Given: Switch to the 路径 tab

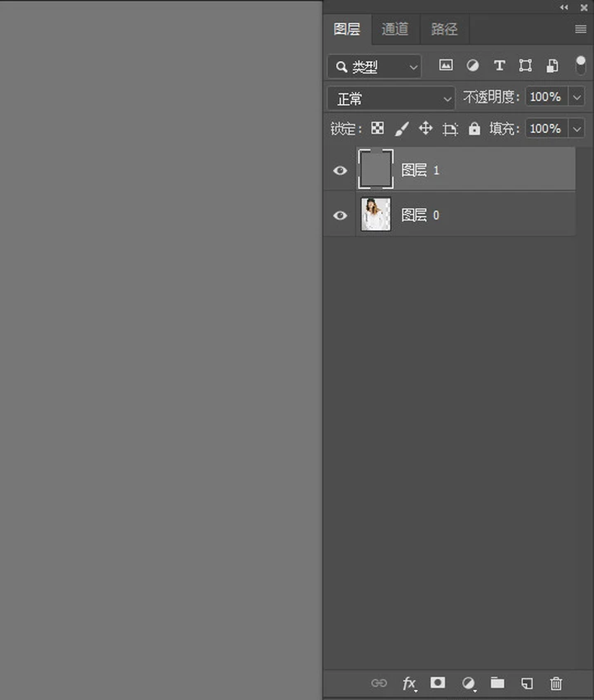Looking at the screenshot, I should point(444,30).
